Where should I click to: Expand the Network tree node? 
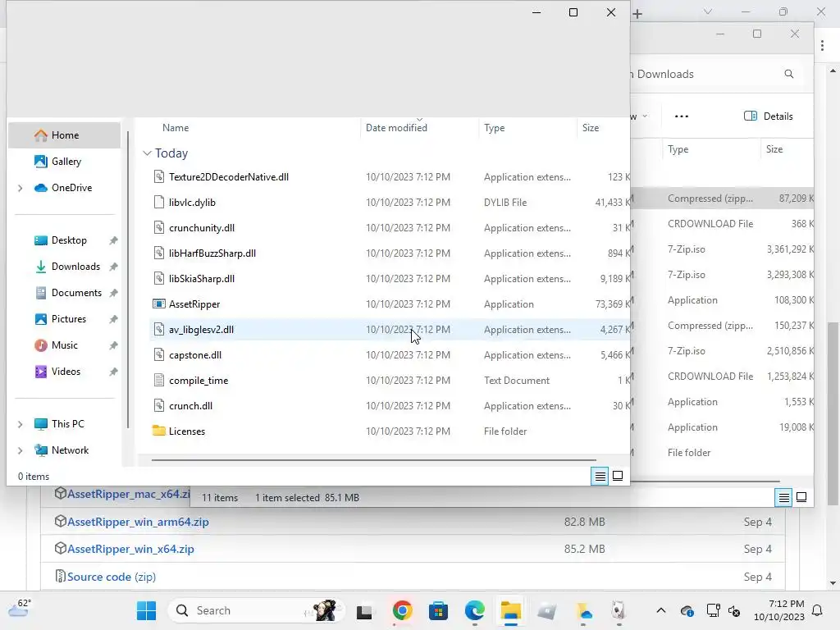click(x=21, y=450)
